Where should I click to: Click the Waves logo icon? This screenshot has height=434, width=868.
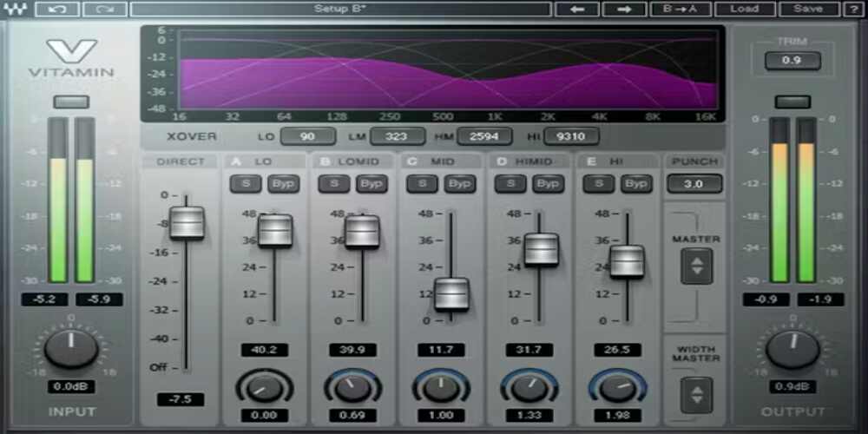15,9
